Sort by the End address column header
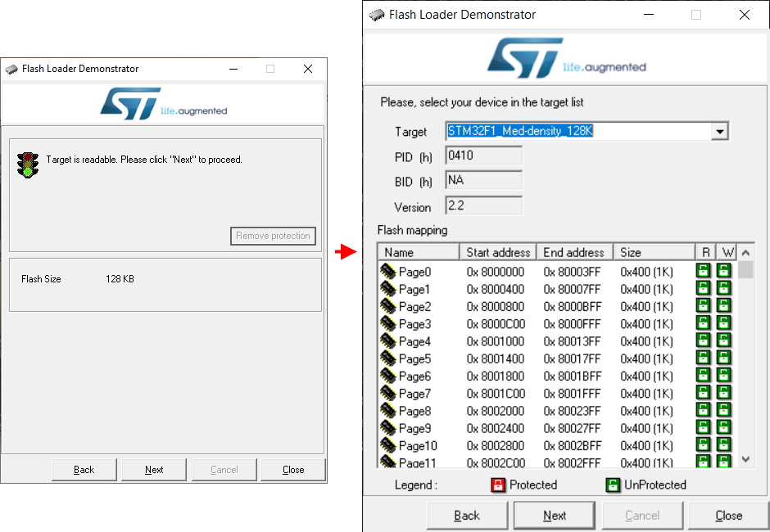The height and width of the screenshot is (532, 770). (x=574, y=252)
